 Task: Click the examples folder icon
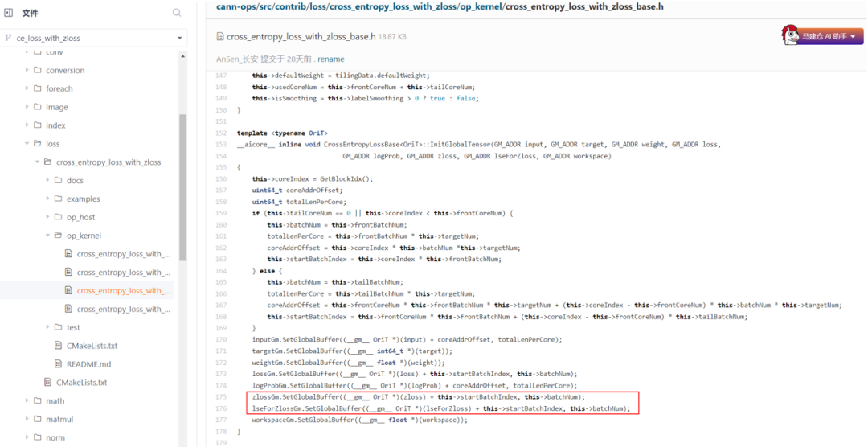pos(58,199)
